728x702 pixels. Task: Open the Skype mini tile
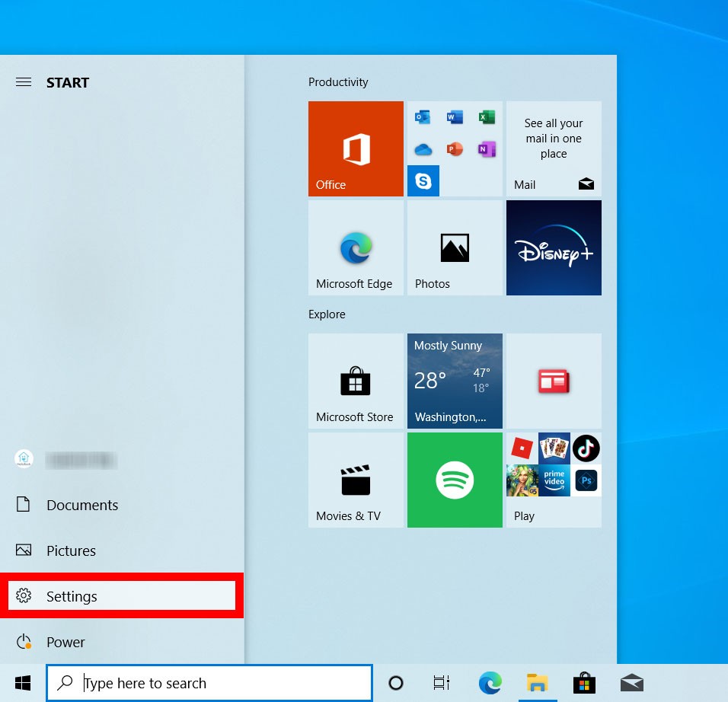click(x=423, y=180)
